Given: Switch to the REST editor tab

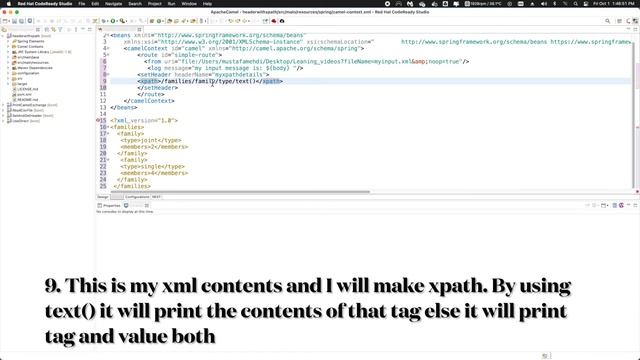Looking at the screenshot, I should [156, 197].
